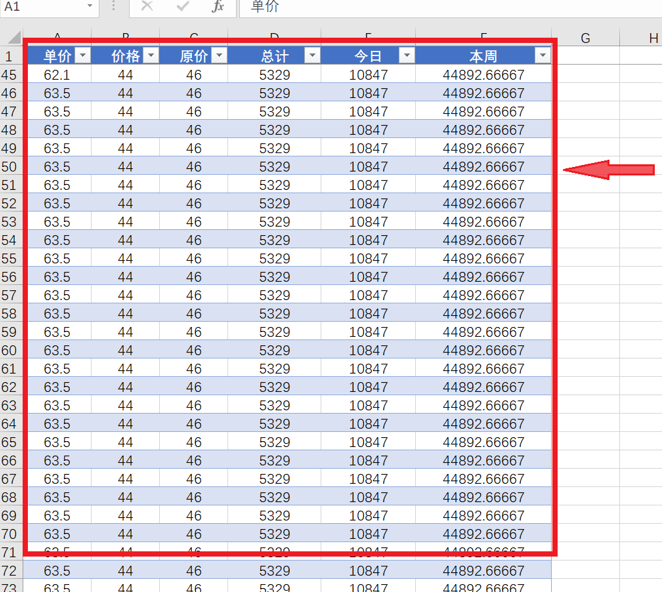
Task: Click the 本周 header cell text
Action: [483, 56]
